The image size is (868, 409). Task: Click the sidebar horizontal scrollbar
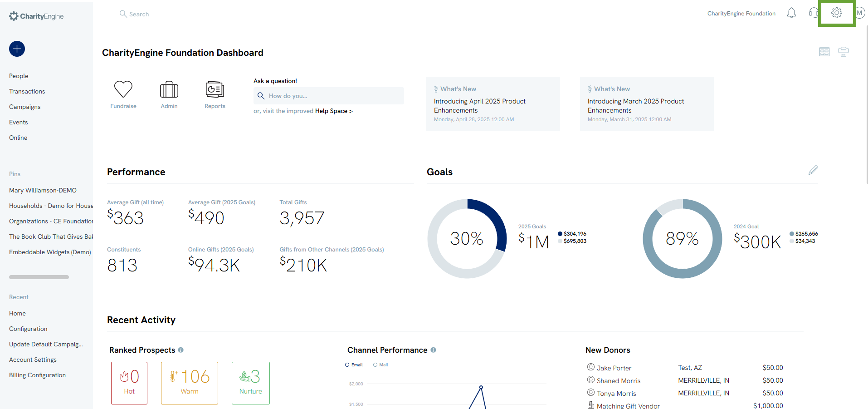point(39,277)
